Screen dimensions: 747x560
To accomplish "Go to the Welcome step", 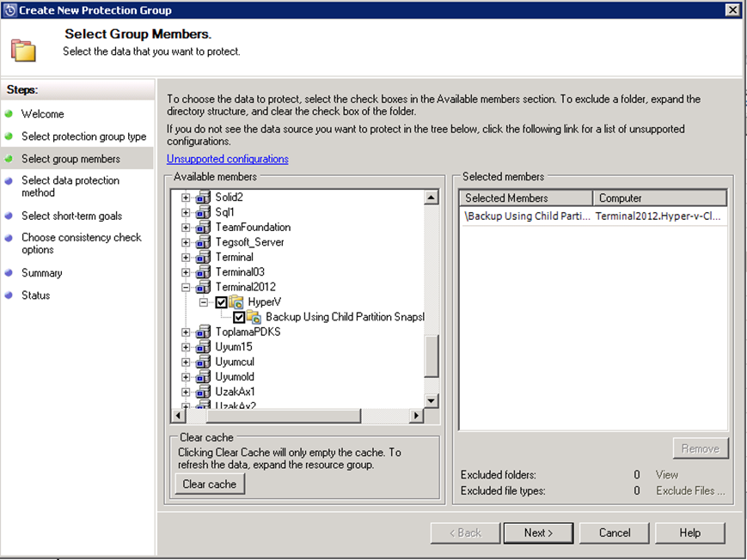I will point(42,114).
